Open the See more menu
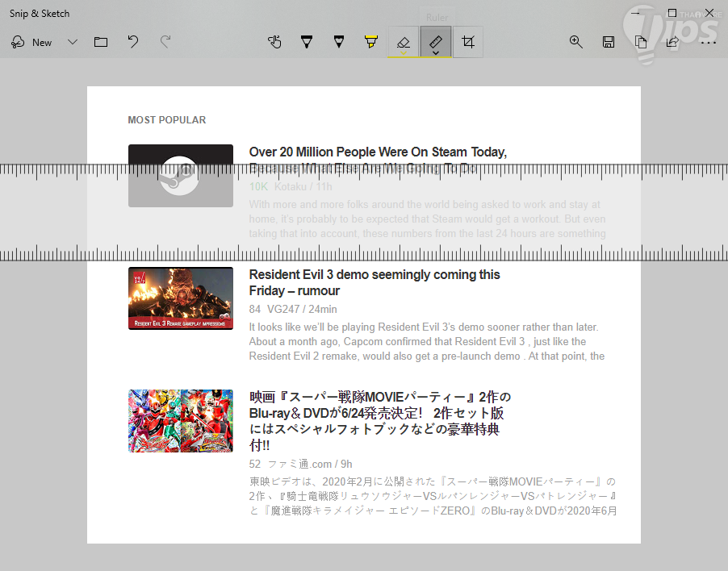The image size is (728, 571). pos(709,43)
